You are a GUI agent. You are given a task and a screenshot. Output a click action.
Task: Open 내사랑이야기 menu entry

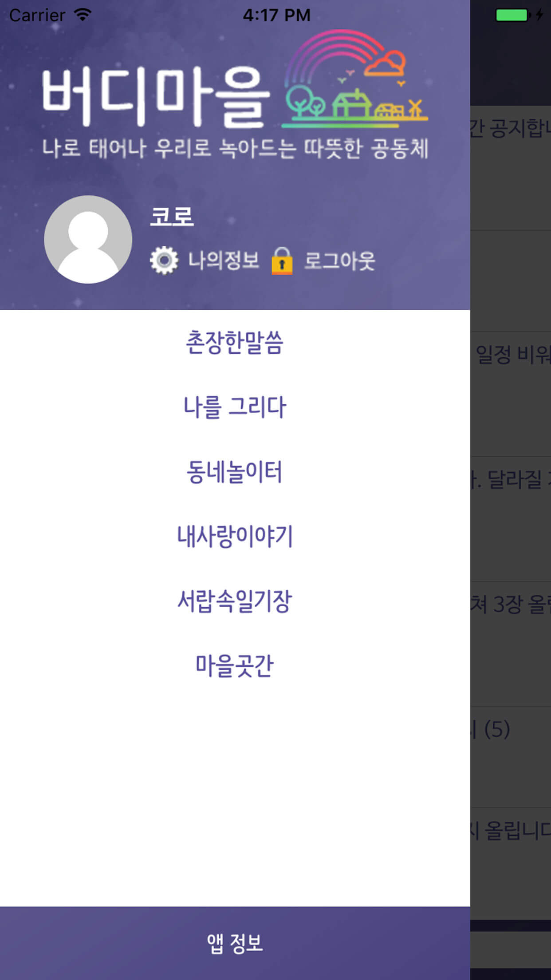(x=235, y=536)
